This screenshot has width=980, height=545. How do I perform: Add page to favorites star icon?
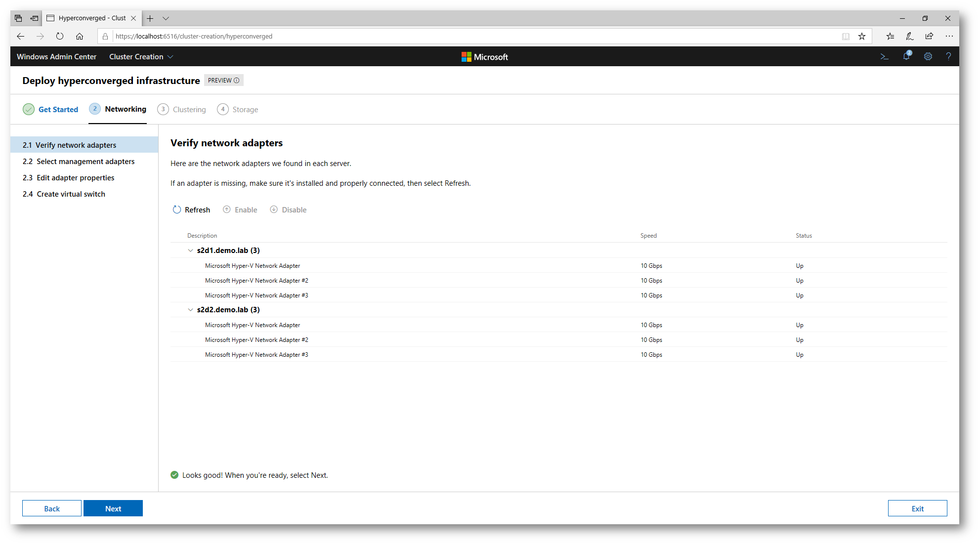(x=862, y=36)
